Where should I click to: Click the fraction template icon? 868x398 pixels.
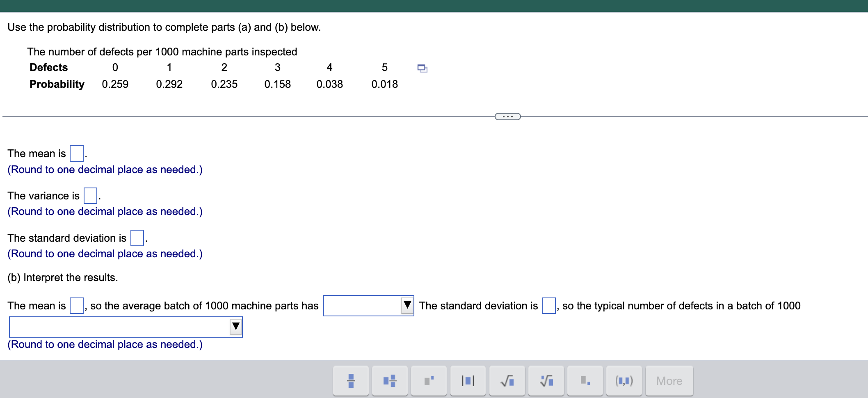[351, 381]
